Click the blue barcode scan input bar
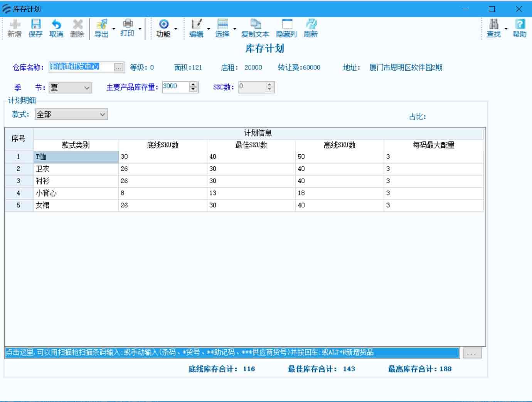This screenshot has width=532, height=402. pos(232,353)
